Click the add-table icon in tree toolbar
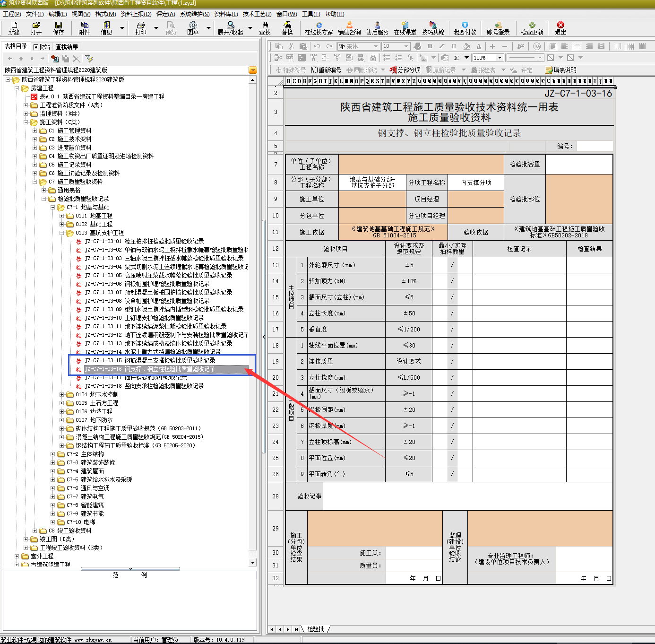 (55, 59)
